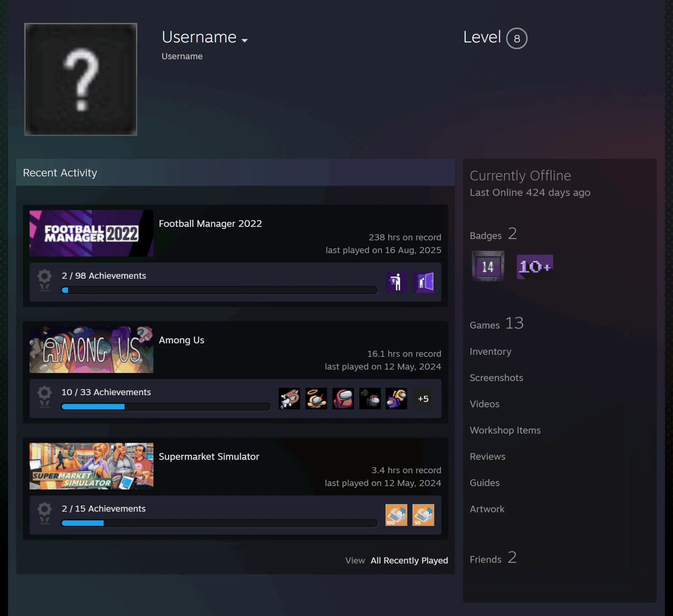Click the 2 / 15 Achievements progress bar

tap(219, 523)
